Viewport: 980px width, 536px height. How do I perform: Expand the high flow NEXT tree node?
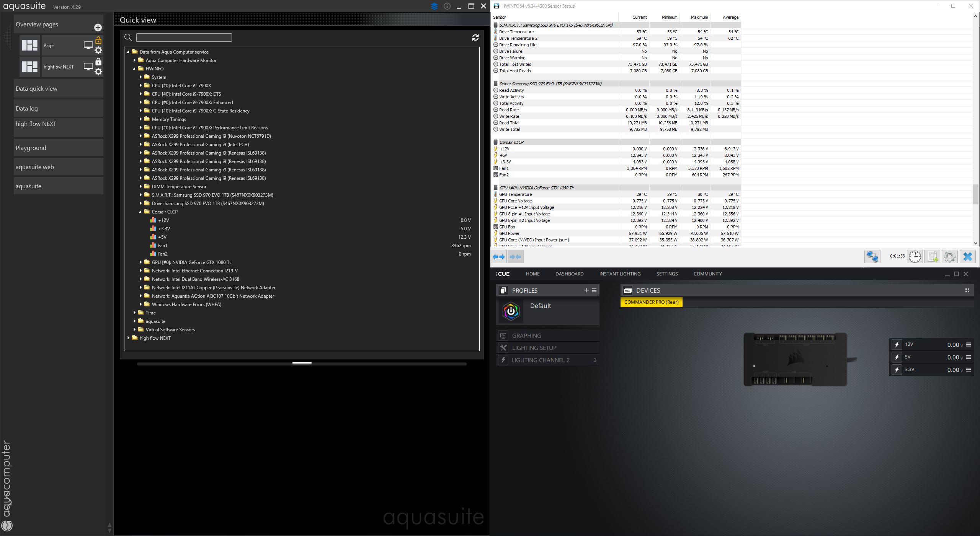[x=128, y=338]
